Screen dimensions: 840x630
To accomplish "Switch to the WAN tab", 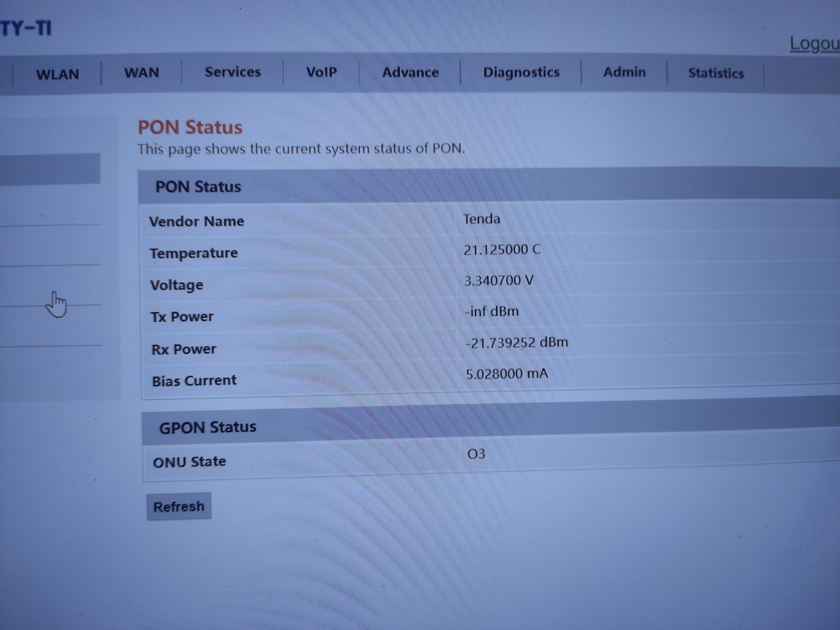I will pos(142,72).
